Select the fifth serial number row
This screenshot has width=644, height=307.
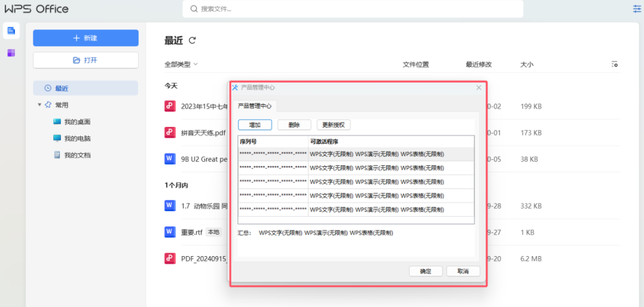tap(356, 209)
